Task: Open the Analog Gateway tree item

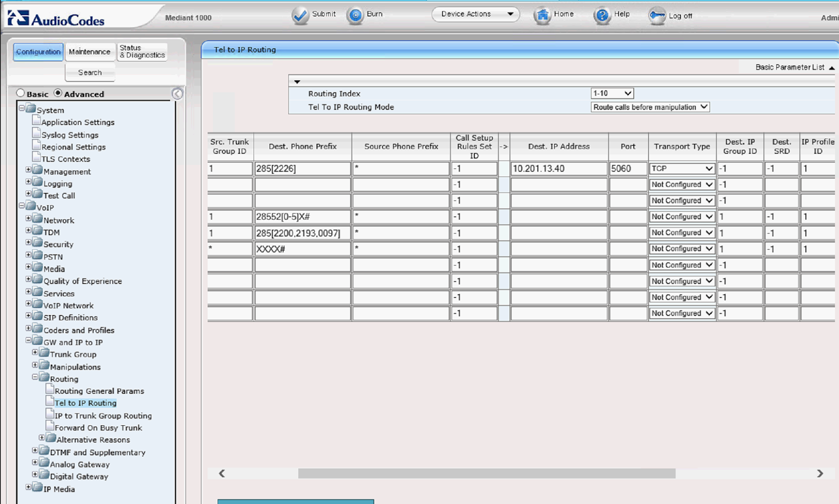Action: 80,465
